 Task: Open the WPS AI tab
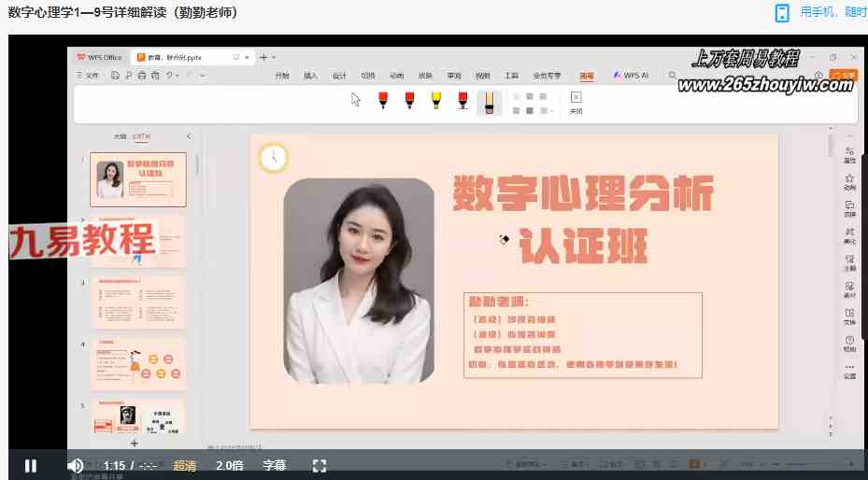631,76
